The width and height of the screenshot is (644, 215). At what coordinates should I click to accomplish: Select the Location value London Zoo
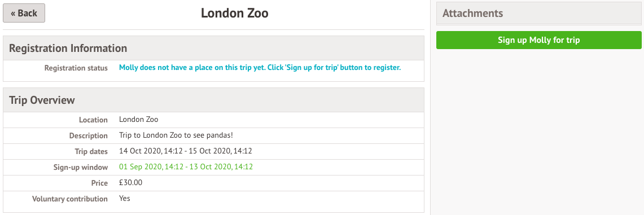138,120
